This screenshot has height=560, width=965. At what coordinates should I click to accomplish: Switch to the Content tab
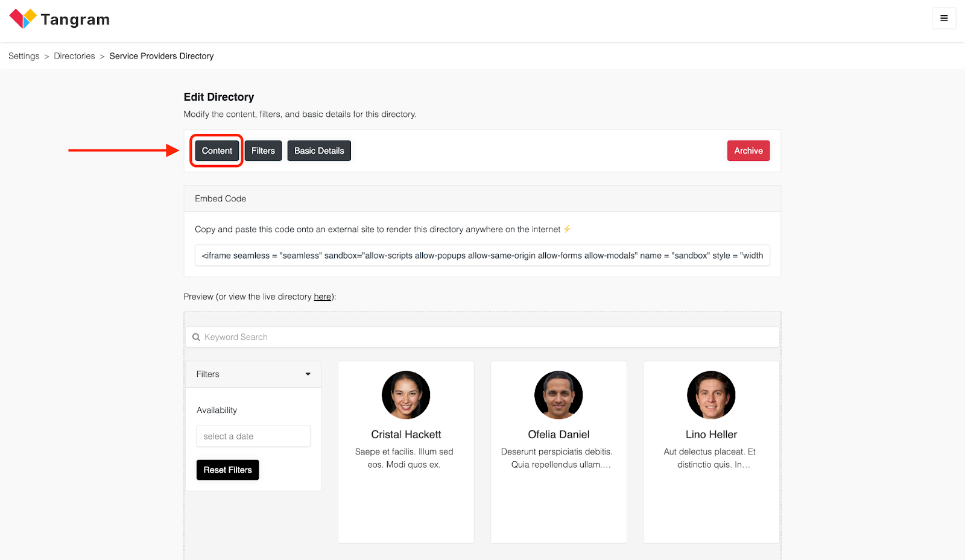pyautogui.click(x=217, y=151)
